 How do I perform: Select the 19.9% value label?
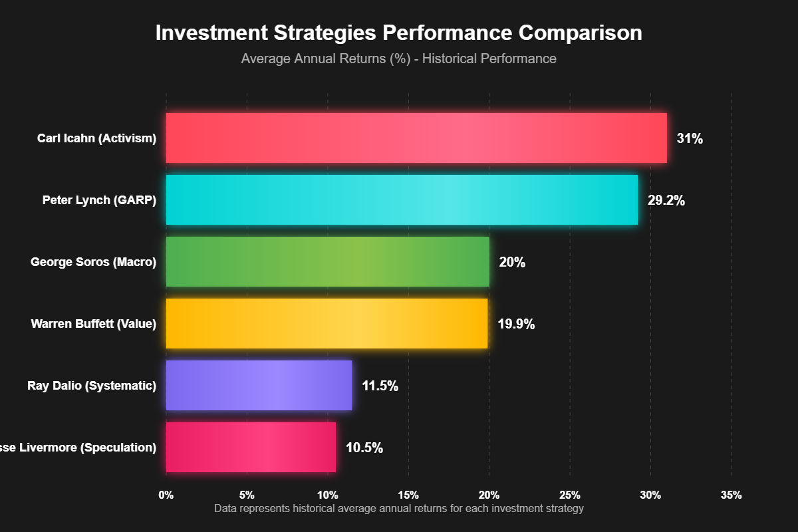coord(516,325)
